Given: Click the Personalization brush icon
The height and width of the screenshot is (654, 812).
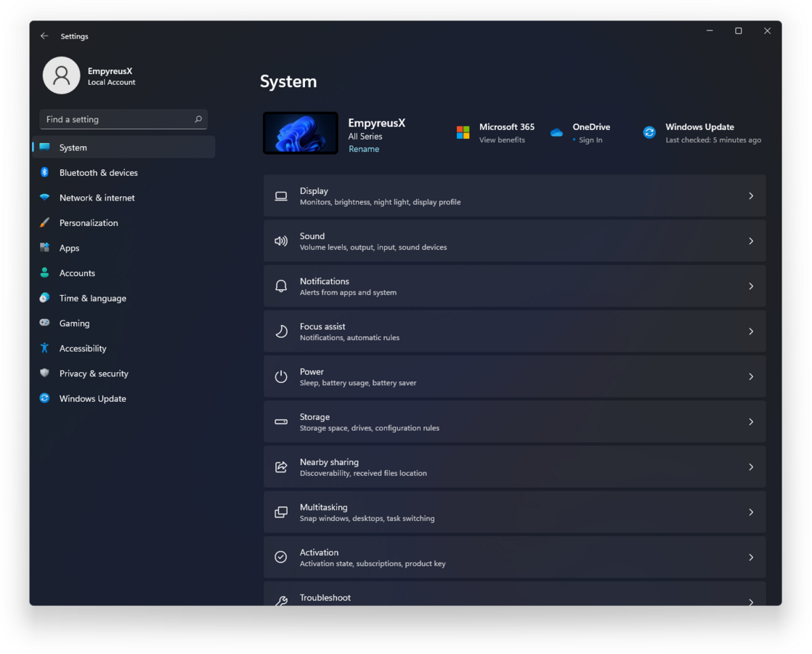Looking at the screenshot, I should tap(44, 222).
